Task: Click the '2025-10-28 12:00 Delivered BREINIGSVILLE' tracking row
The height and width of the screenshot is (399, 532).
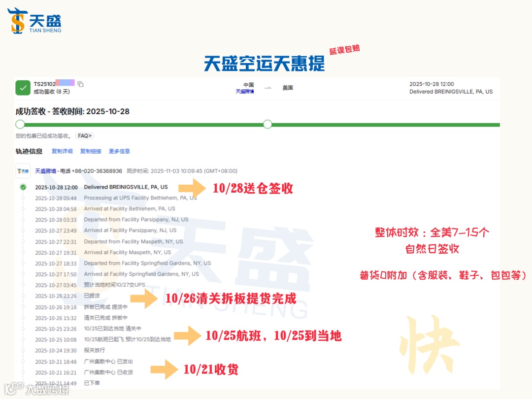Action: pyautogui.click(x=101, y=187)
